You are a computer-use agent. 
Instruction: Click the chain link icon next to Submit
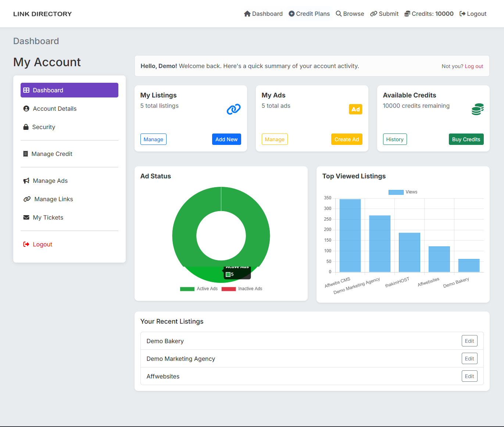coord(373,14)
